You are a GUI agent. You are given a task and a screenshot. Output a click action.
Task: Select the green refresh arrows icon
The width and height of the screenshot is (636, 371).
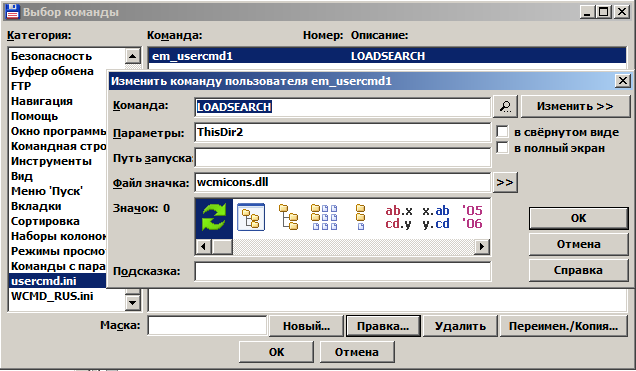point(214,218)
